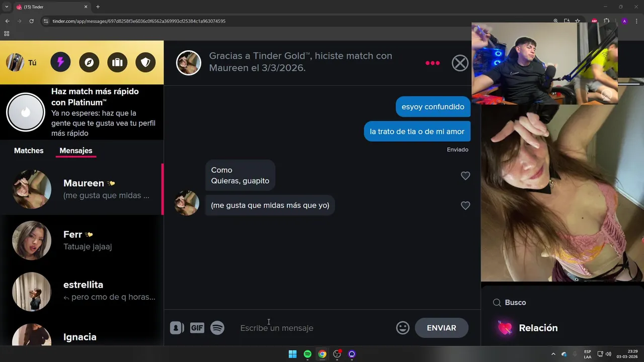The image size is (644, 362).
Task: Like the '(me gusta que midas más que yo)' heart
Action: point(465,205)
